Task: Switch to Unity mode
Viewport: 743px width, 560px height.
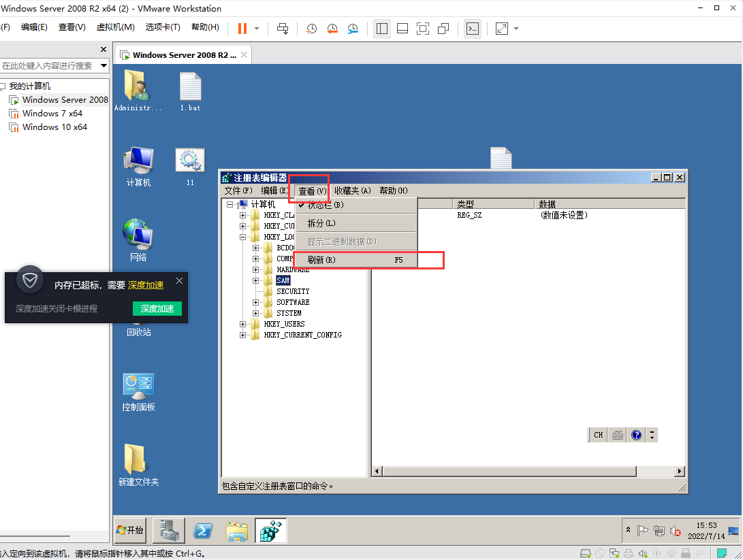Action: pyautogui.click(x=443, y=29)
